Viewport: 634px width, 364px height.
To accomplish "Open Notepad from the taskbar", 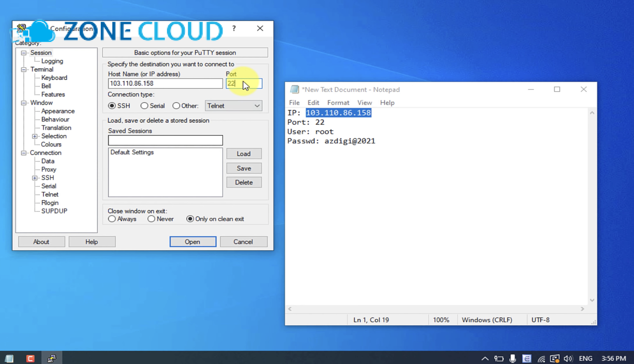I will coord(9,358).
